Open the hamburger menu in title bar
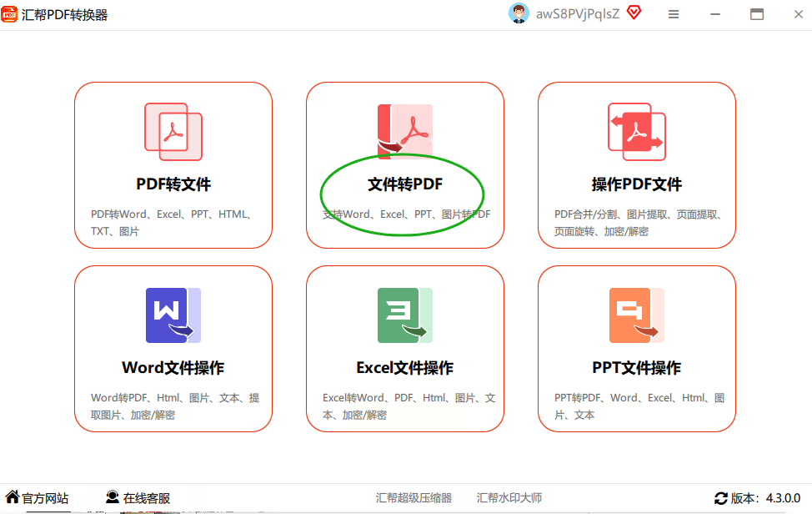 tap(674, 14)
